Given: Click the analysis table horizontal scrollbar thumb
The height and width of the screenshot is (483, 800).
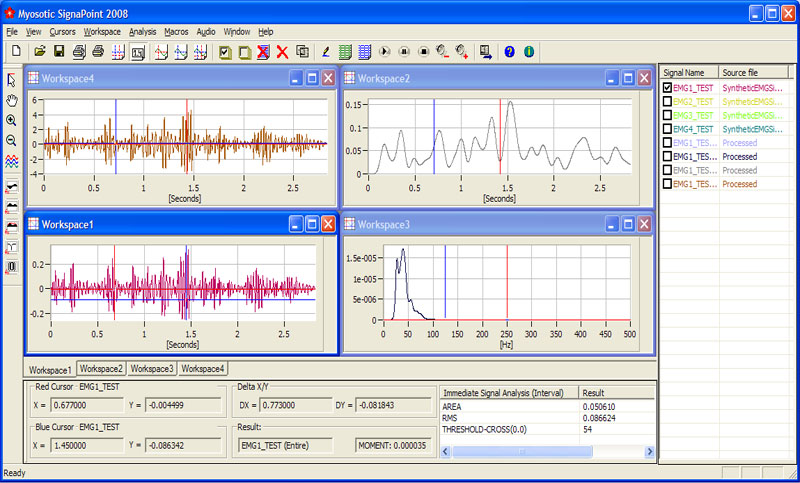Looking at the screenshot, I should [522, 451].
